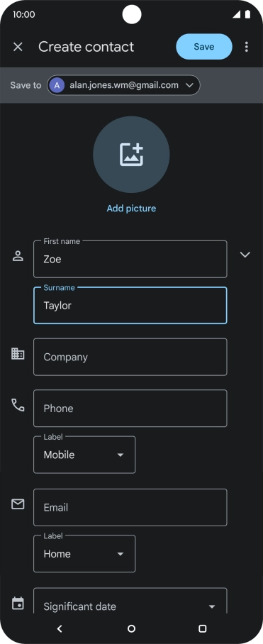
Task: Open the Significant date dropdown
Action: [130, 601]
